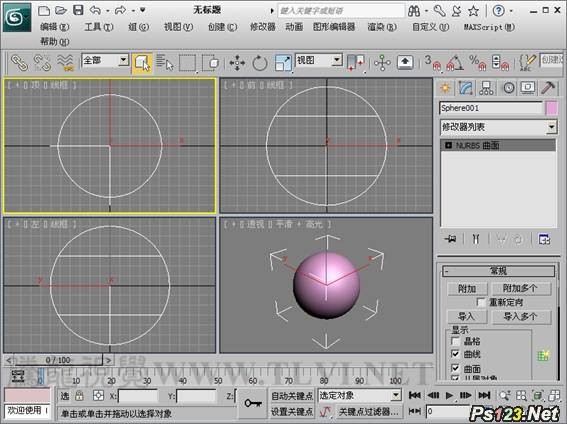This screenshot has height=424, width=567.
Task: Click Configure Modifier Sets icon
Action: (x=544, y=239)
